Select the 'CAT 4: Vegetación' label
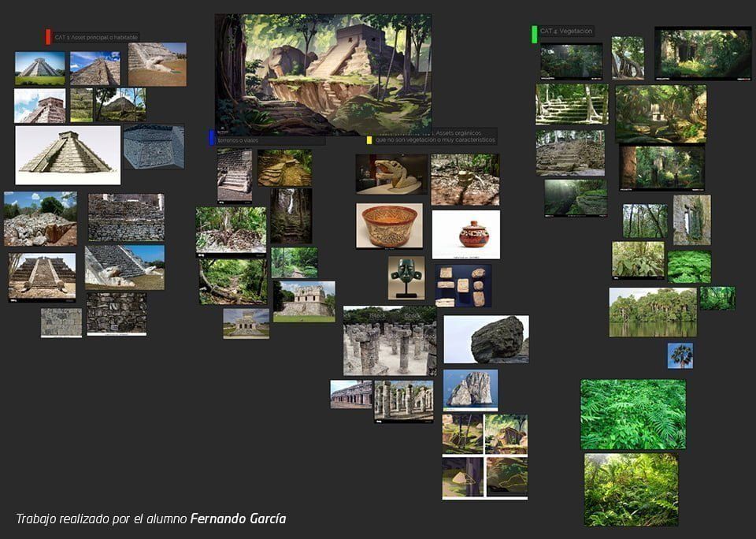Screen dimensions: 756x539 pos(566,31)
